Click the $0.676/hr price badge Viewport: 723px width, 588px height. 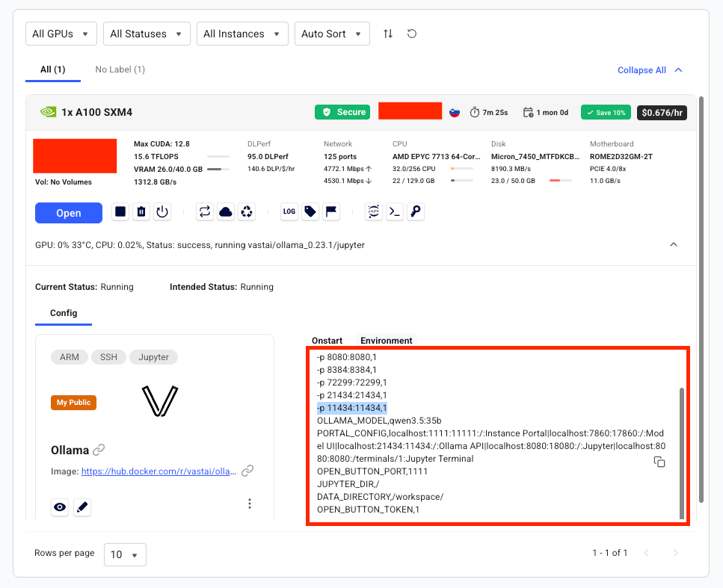[662, 112]
